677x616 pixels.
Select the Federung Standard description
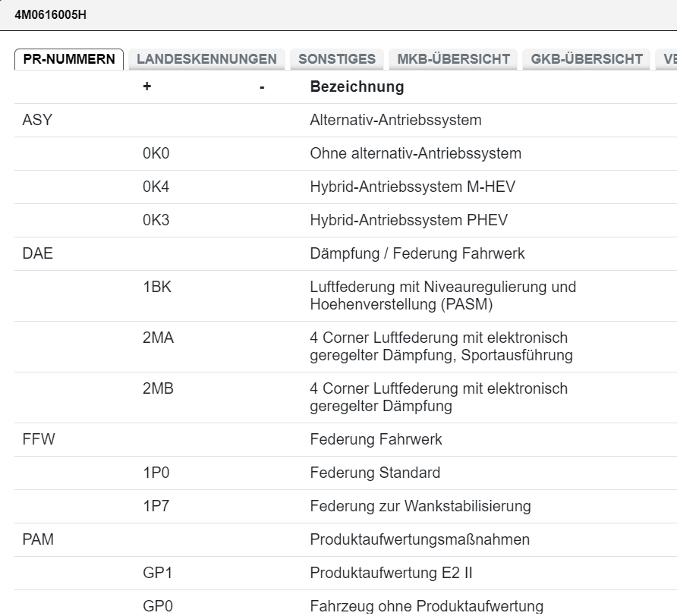(x=375, y=473)
